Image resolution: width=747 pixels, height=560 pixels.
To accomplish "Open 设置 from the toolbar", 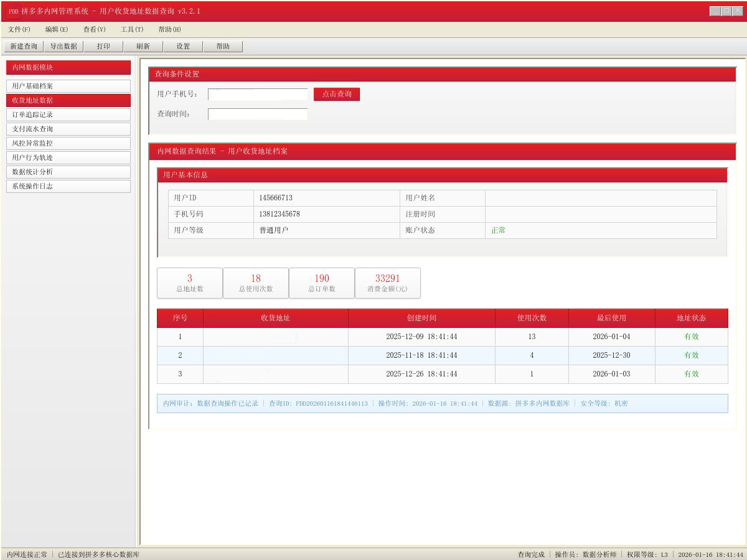I will (x=183, y=46).
